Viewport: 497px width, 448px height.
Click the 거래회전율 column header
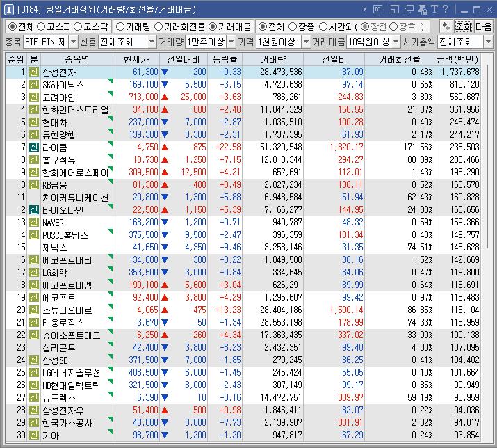click(400, 59)
